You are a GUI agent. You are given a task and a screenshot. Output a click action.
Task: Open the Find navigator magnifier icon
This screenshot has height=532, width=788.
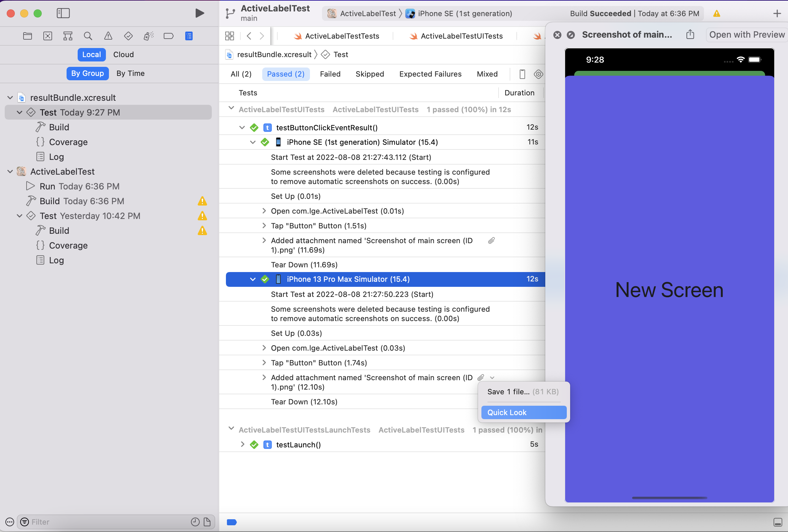(88, 36)
